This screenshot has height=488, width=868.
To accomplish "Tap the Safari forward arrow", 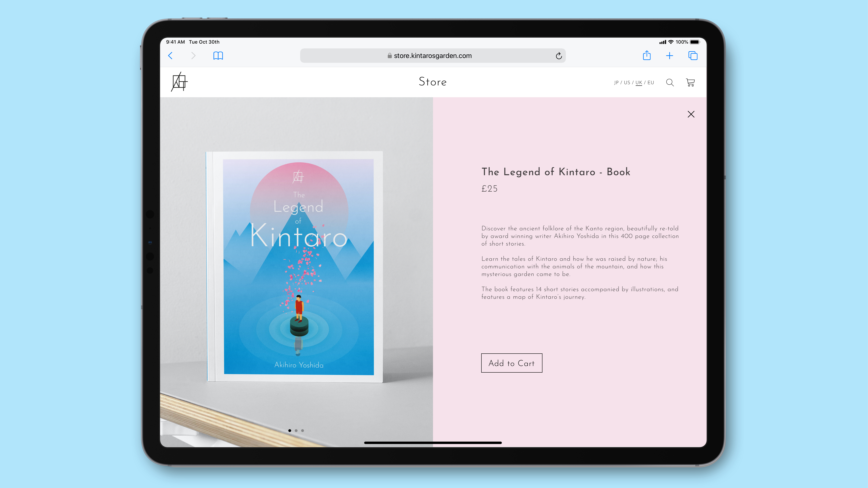I will 193,56.
